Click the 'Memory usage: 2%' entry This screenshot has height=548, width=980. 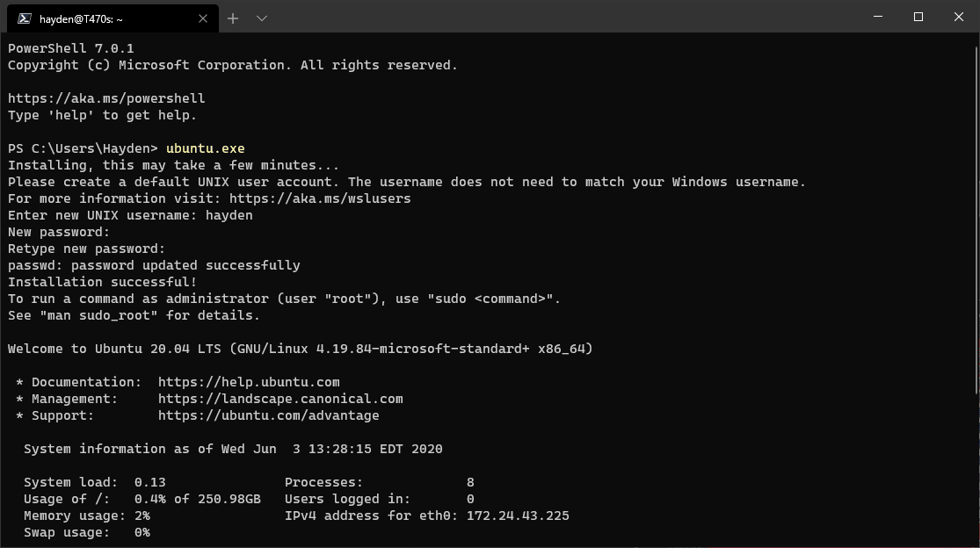point(87,516)
